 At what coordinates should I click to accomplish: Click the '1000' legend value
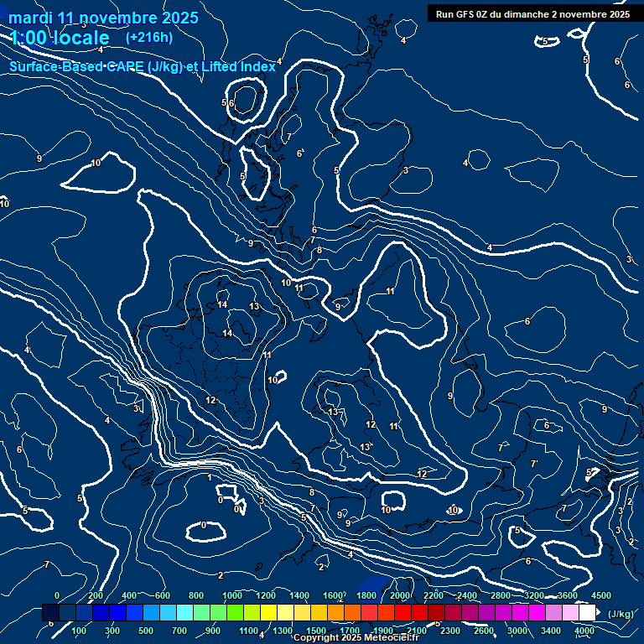pyautogui.click(x=232, y=595)
